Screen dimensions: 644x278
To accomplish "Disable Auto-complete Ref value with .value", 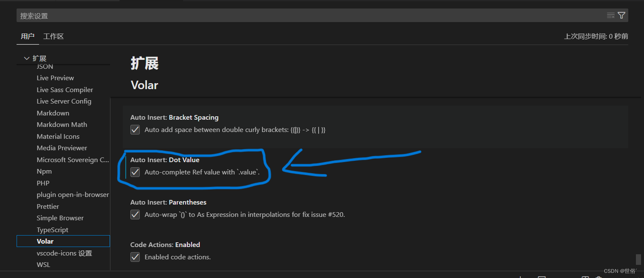I will pos(135,172).
